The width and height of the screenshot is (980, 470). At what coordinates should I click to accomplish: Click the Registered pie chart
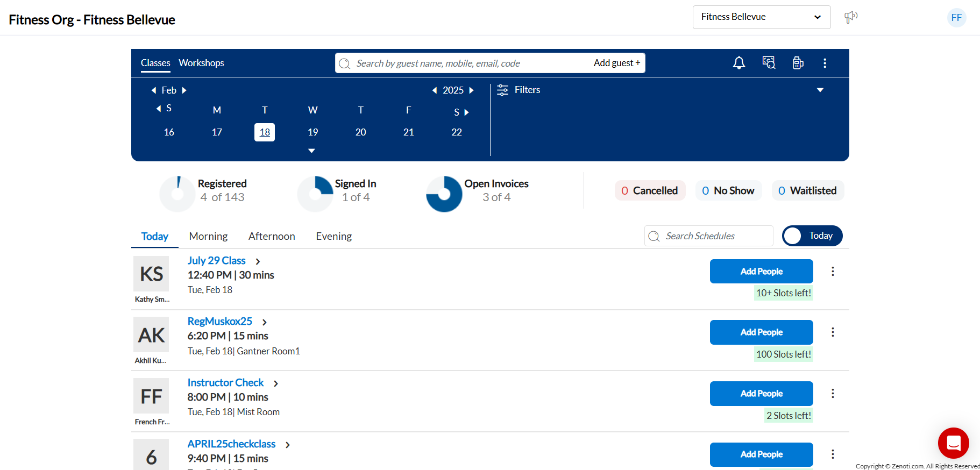click(x=177, y=194)
